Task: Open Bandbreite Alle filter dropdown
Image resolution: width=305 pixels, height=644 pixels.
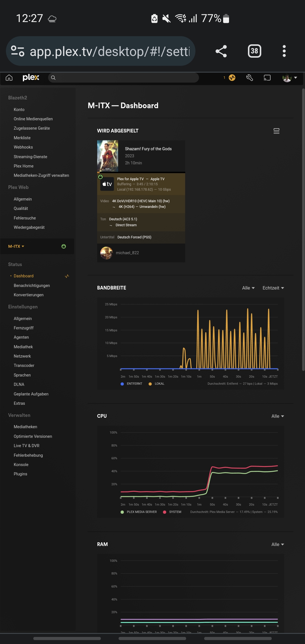Action: (249, 288)
